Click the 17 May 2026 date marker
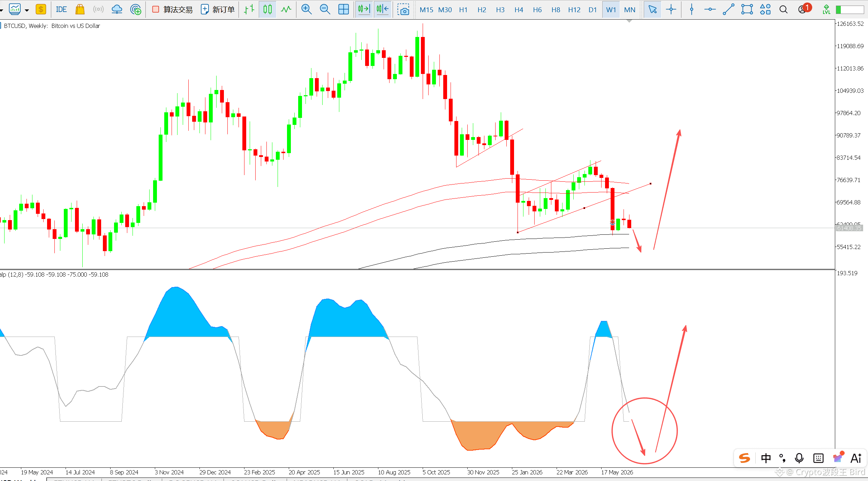868x481 pixels. [617, 472]
